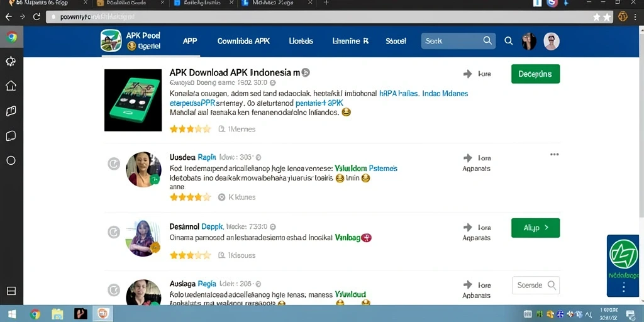
Task: Open the gear icon in left sidebar
Action: [x=11, y=62]
